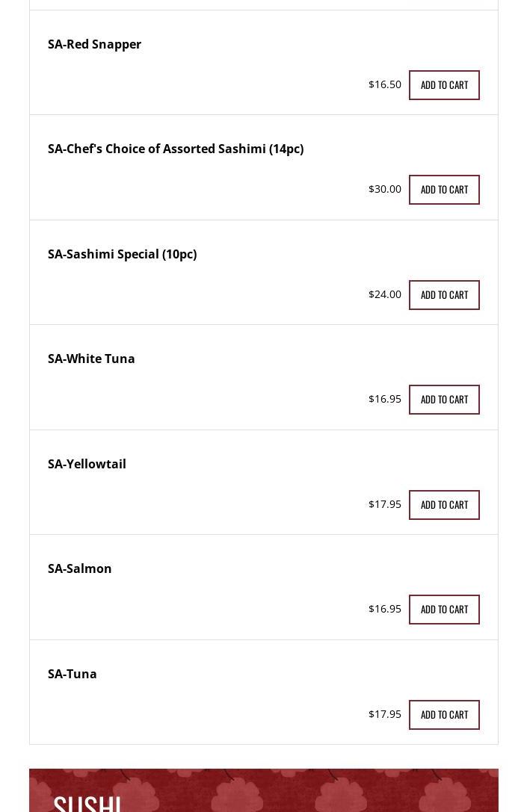Image resolution: width=527 pixels, height=812 pixels.
Task: Select the SA-Sashimi Special (10pc) title
Action: [122, 254]
